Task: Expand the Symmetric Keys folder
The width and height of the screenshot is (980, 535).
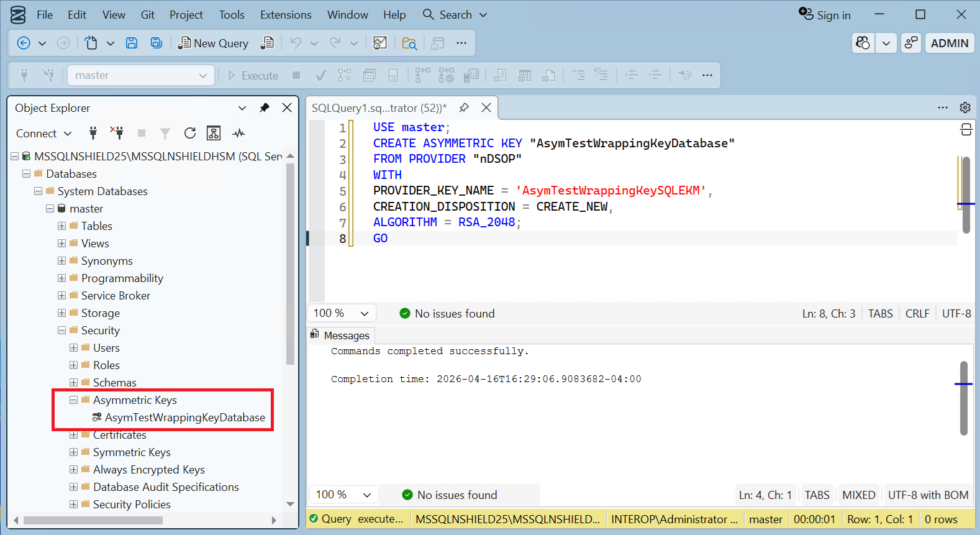Action: pyautogui.click(x=74, y=452)
